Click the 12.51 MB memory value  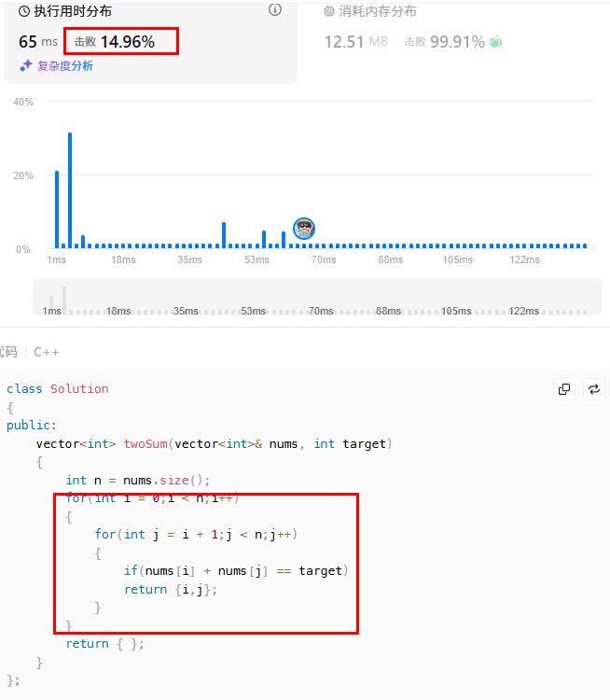pos(355,42)
